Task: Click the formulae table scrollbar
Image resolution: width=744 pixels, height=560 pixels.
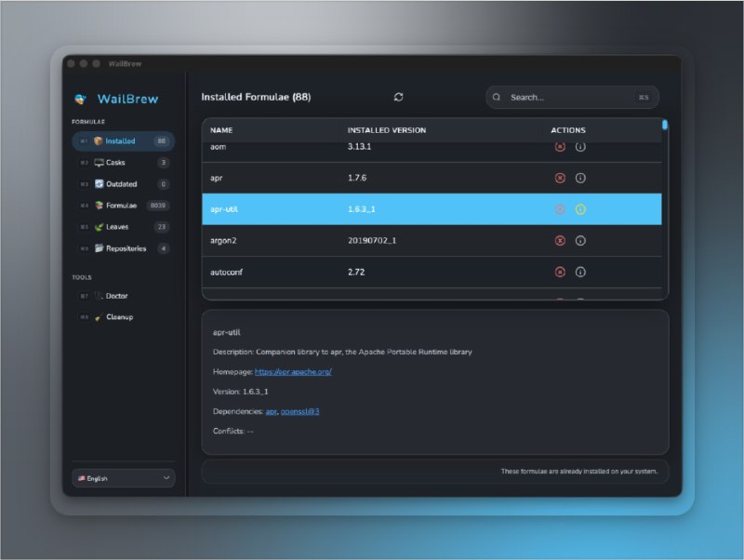Action: [x=664, y=125]
